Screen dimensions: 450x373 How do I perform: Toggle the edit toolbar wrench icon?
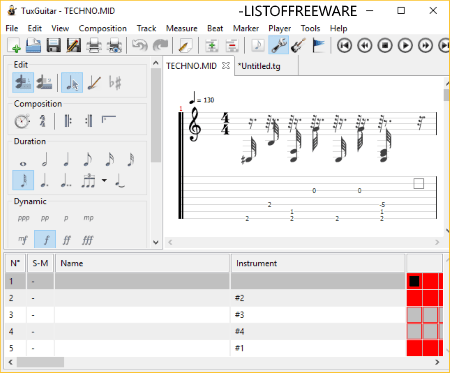279,45
